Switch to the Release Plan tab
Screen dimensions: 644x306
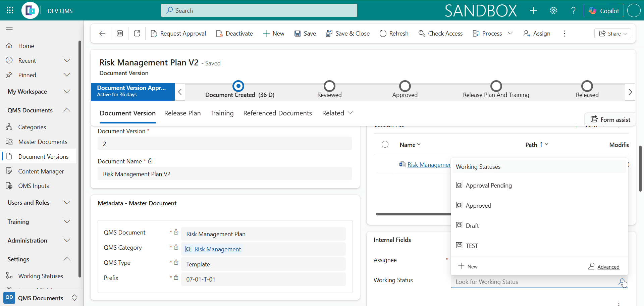pyautogui.click(x=182, y=113)
